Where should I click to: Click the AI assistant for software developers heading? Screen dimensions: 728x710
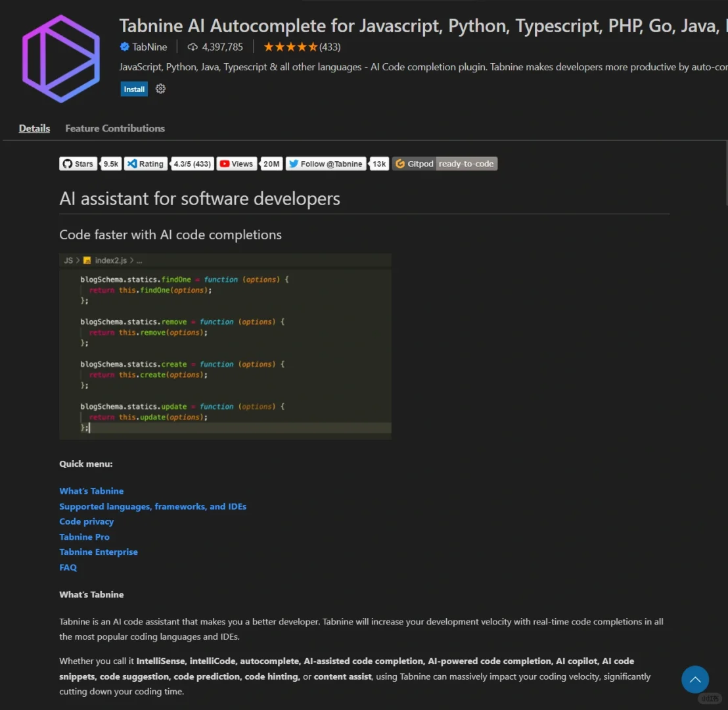point(200,199)
